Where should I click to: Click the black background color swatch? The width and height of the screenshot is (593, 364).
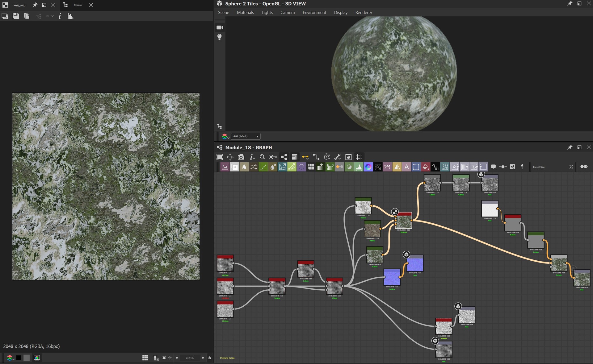(19, 358)
